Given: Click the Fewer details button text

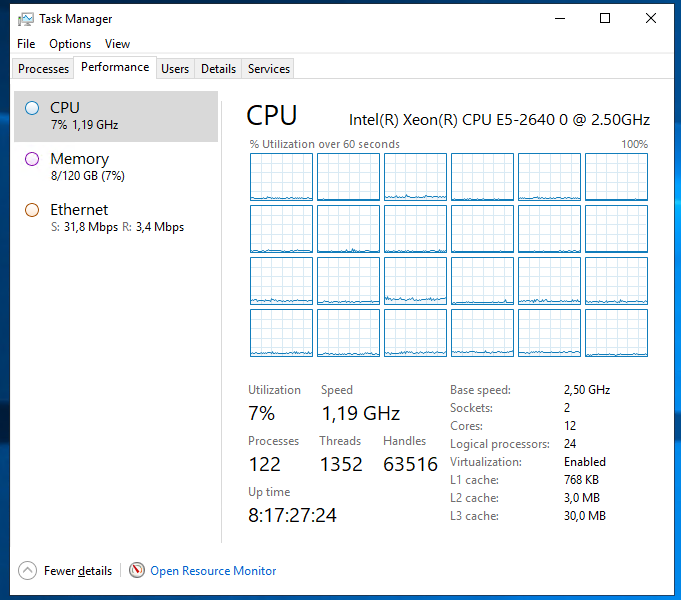Looking at the screenshot, I should (x=78, y=571).
